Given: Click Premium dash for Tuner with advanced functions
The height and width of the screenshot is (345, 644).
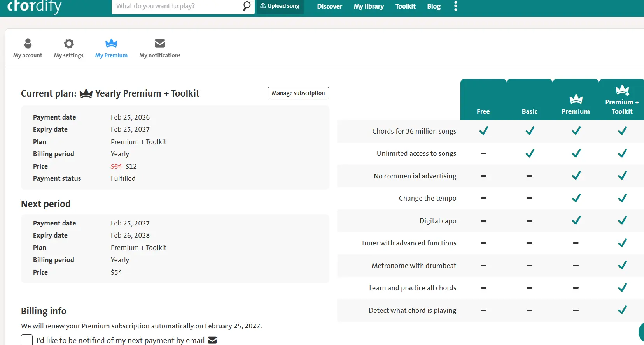Looking at the screenshot, I should 576,243.
